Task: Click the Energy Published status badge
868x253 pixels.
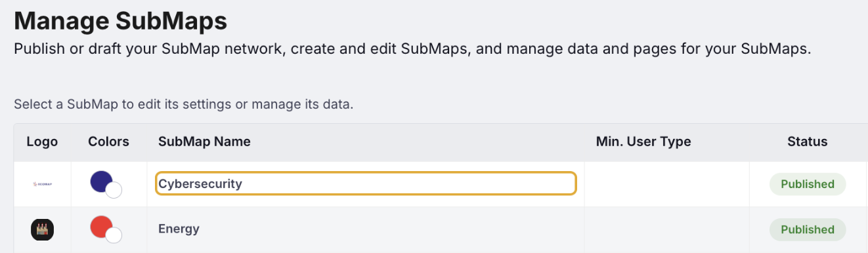Action: [808, 229]
